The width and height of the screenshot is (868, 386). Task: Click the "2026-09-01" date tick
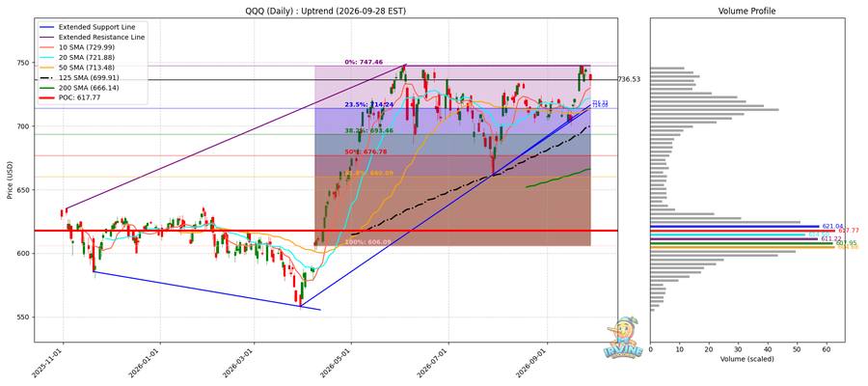click(x=534, y=363)
